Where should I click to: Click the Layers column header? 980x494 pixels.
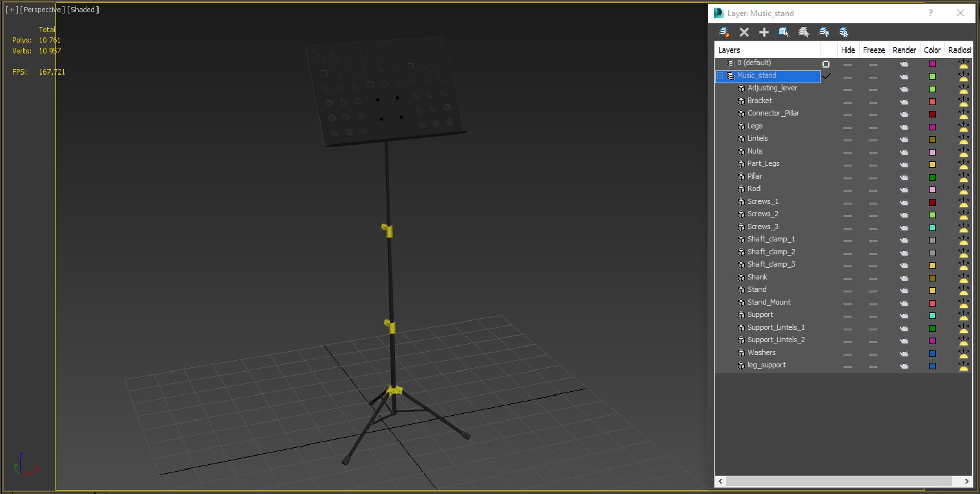[768, 50]
